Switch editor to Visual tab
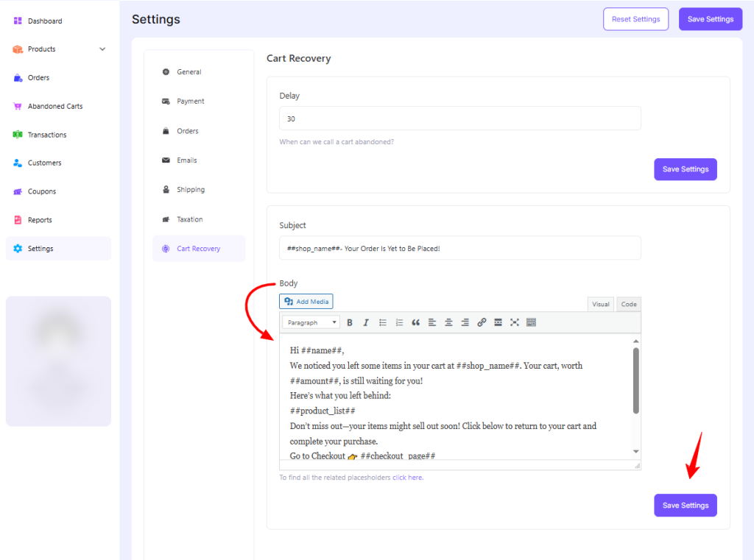The height and width of the screenshot is (560, 754). (601, 304)
